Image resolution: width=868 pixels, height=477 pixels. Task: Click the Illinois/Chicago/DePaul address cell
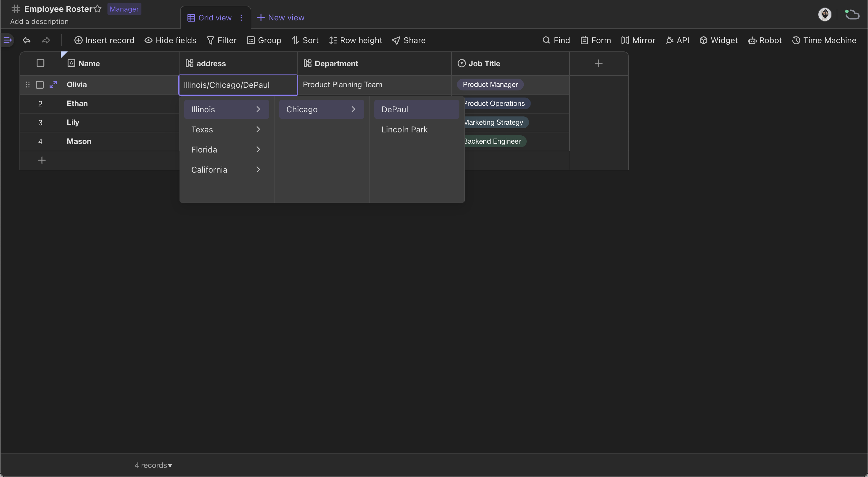tap(238, 85)
